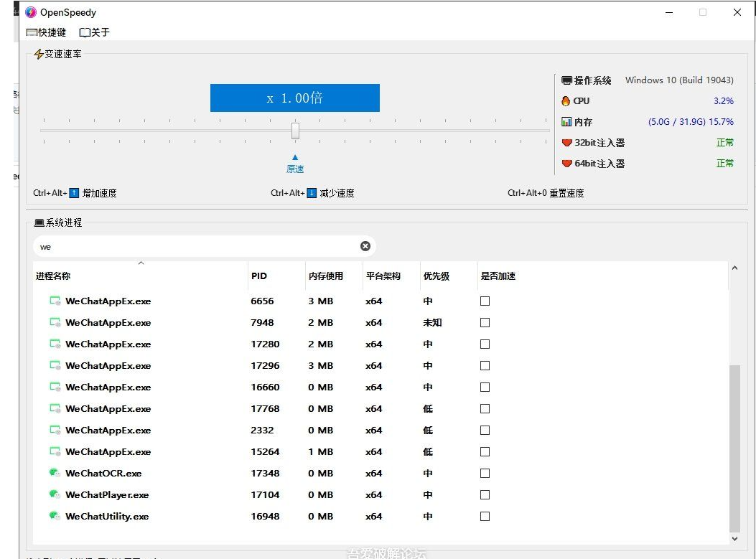Click the 进程名称 column header to sort
756x559 pixels.
pos(53,276)
